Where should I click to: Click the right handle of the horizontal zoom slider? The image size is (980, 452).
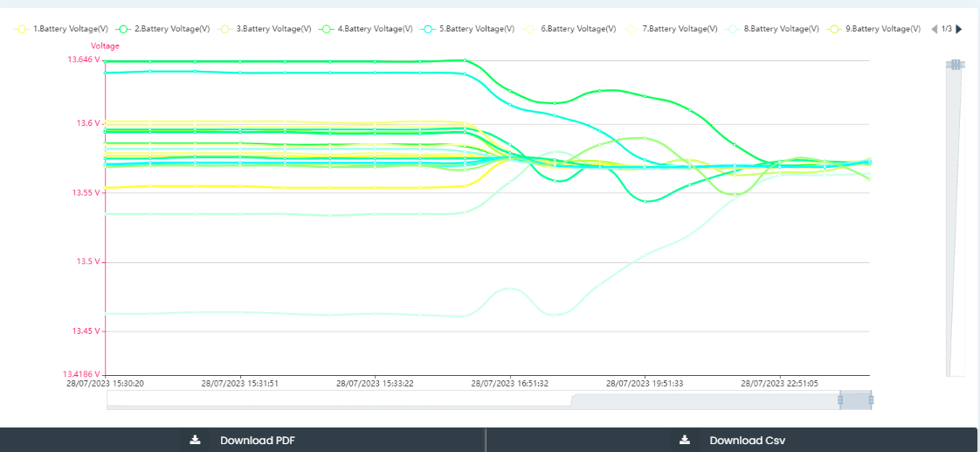coord(871,400)
